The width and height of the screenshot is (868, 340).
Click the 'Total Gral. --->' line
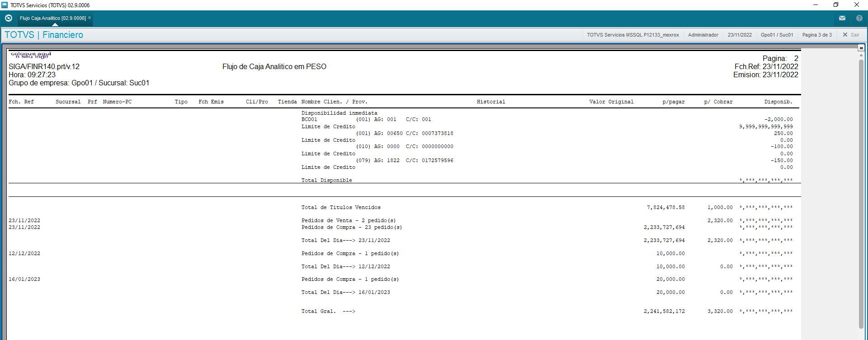[x=328, y=311]
